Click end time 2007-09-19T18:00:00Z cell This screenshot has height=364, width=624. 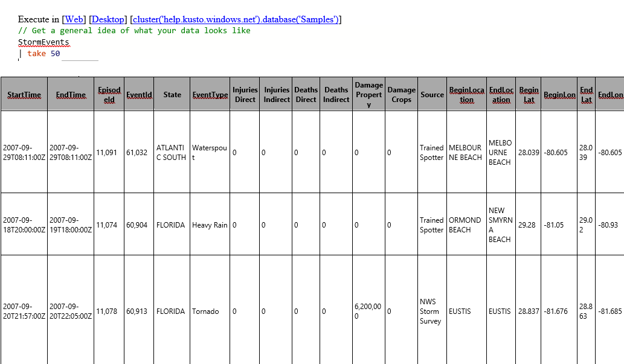[71, 225]
